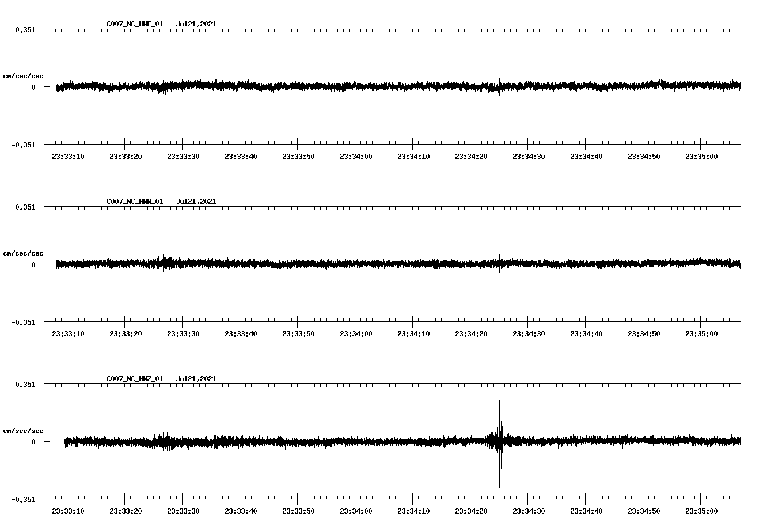The height and width of the screenshot is (532, 782).
Task: Click the C007_NC_HNN_01 channel title
Action: (135, 202)
